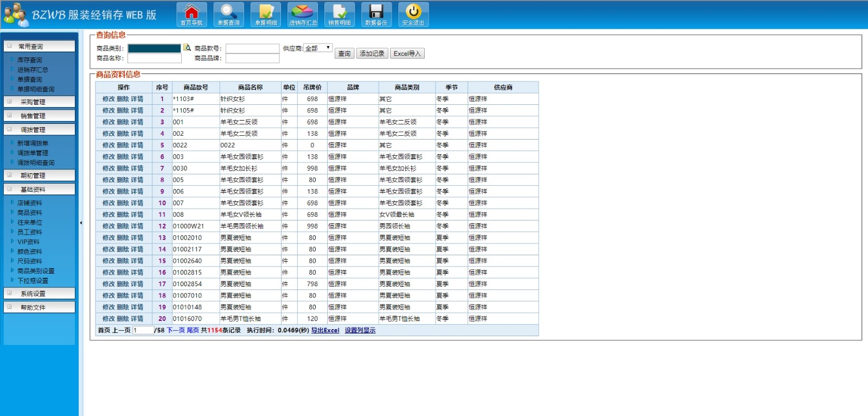Open the 首页导航 home icon

pos(192,14)
